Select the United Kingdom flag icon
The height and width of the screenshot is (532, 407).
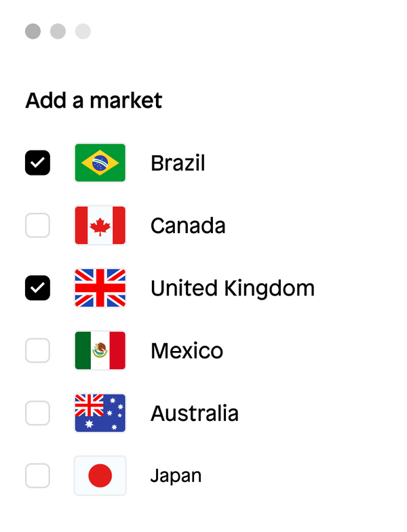click(100, 288)
